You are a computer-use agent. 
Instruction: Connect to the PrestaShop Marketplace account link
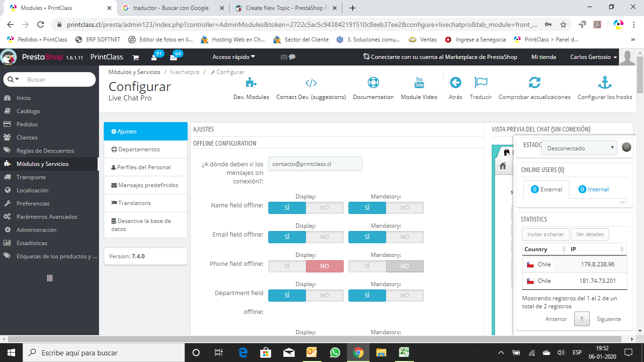[x=440, y=57]
